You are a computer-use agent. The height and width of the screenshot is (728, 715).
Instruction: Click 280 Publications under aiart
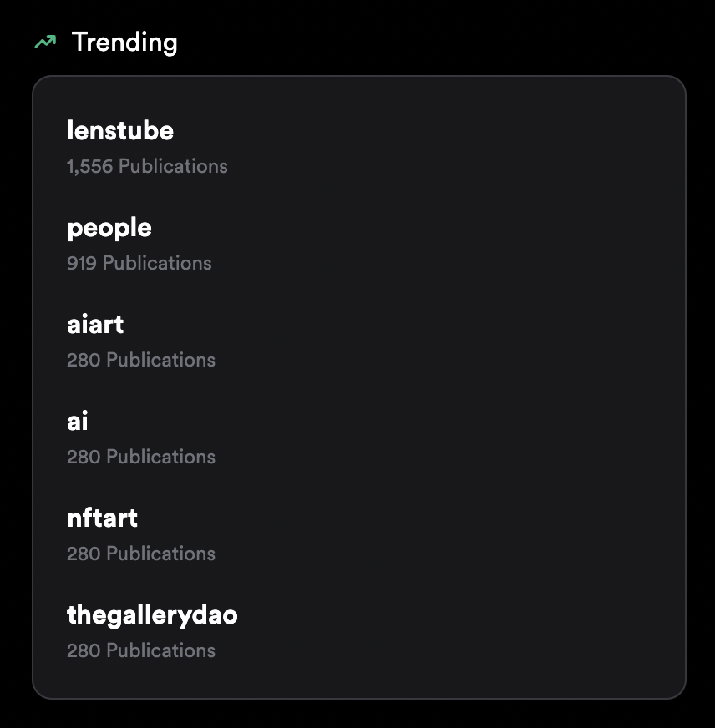point(141,360)
